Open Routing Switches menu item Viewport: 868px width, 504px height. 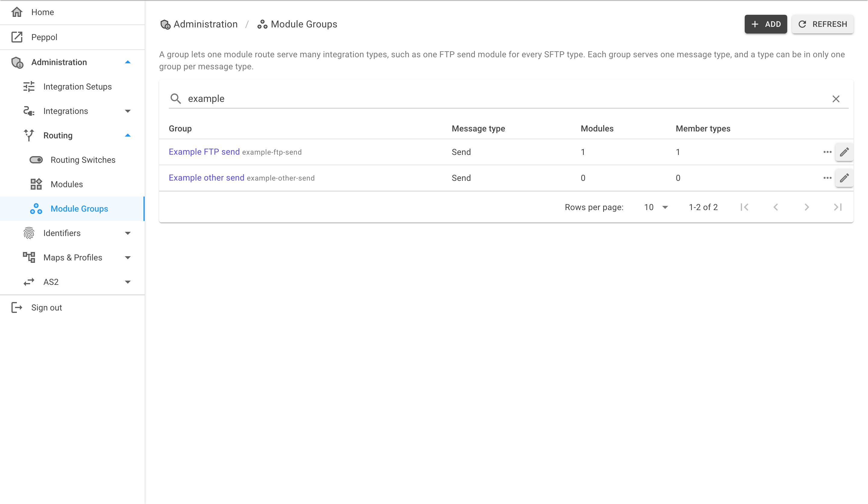tap(72, 160)
